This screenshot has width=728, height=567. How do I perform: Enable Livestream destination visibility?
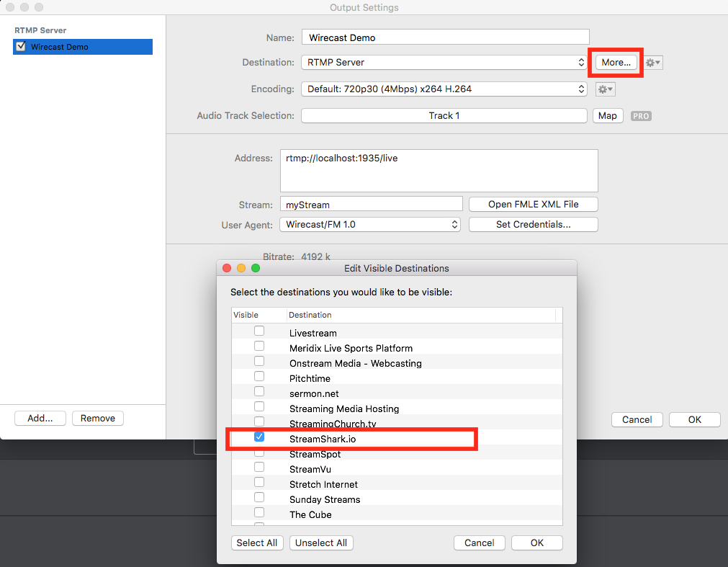[x=259, y=331]
